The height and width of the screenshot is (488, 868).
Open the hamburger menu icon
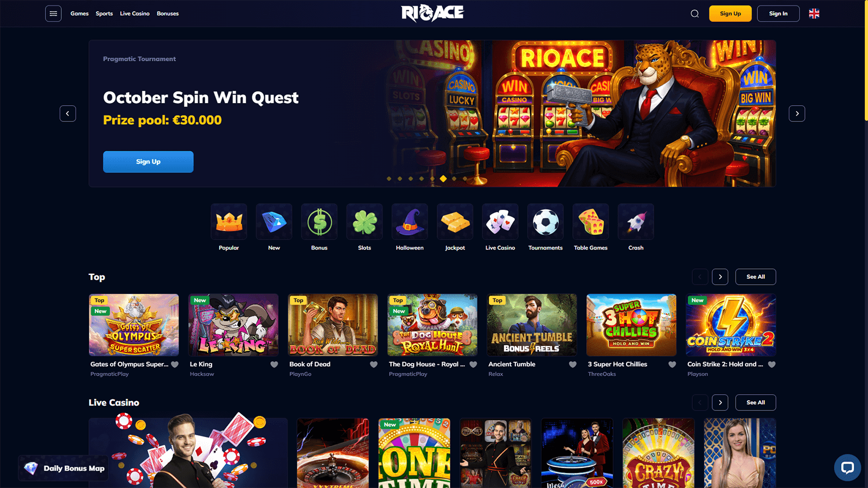tap(53, 14)
